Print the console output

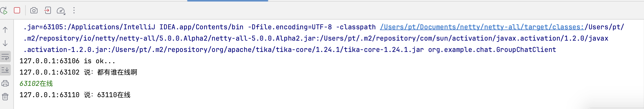[5, 83]
